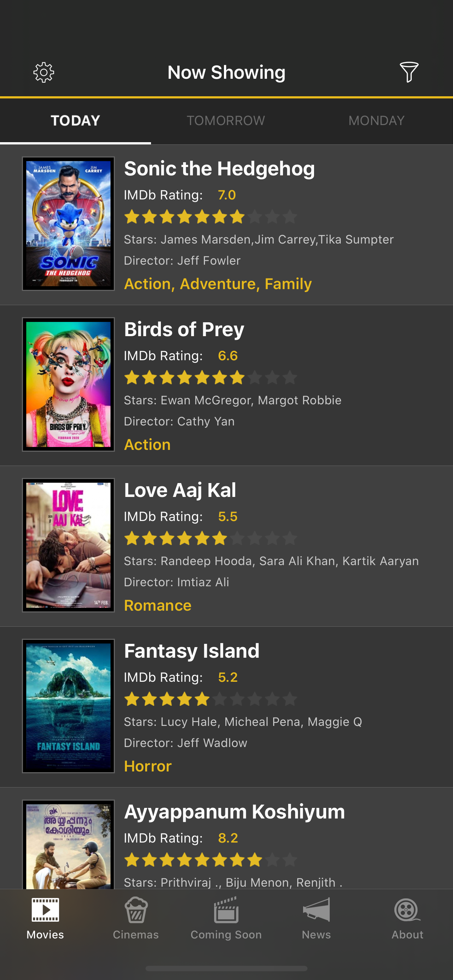The height and width of the screenshot is (980, 453).
Task: Open the Fantasy Island listing
Action: [x=226, y=708]
